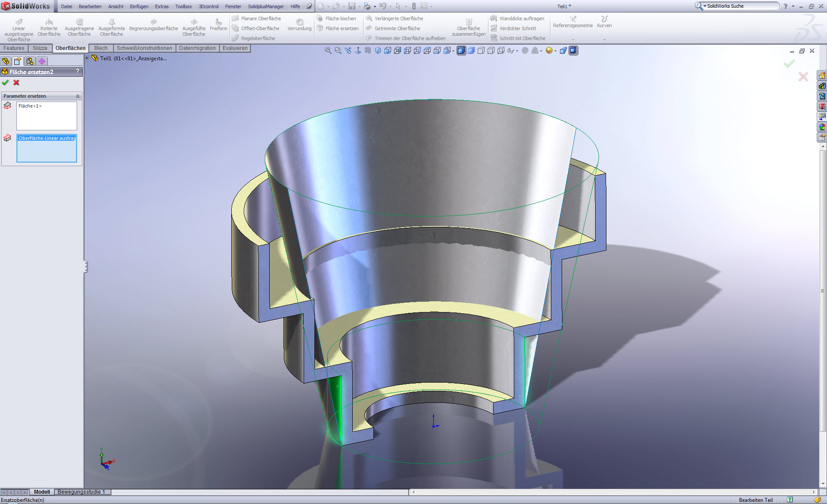Screen dimensions: 827x504
Task: Expand the Referenzgeometrie dropdown
Action: pyautogui.click(x=573, y=39)
